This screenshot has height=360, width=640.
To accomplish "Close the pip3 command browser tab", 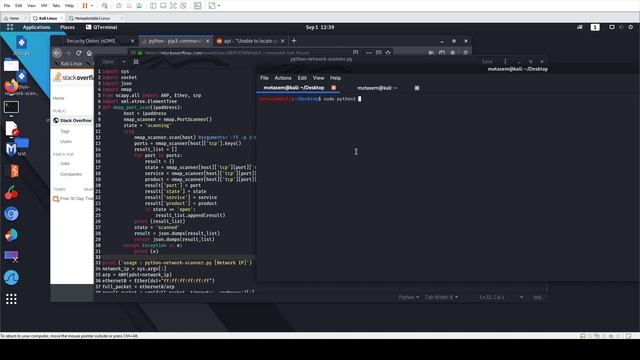I will coord(207,41).
